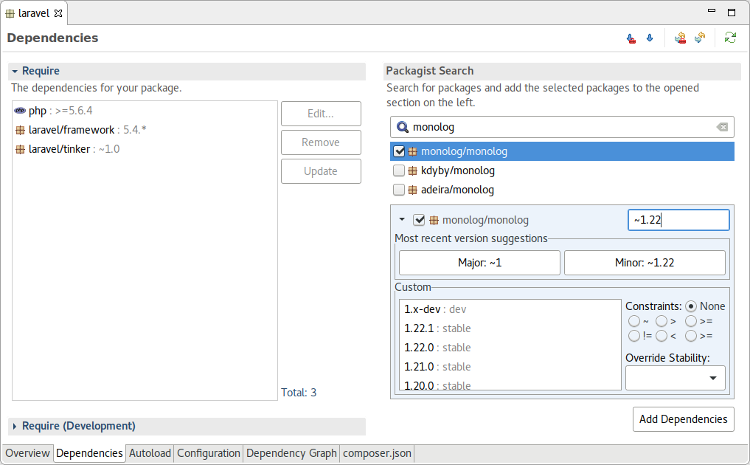
Task: Open the Dependency Graph tab
Action: pyautogui.click(x=291, y=453)
